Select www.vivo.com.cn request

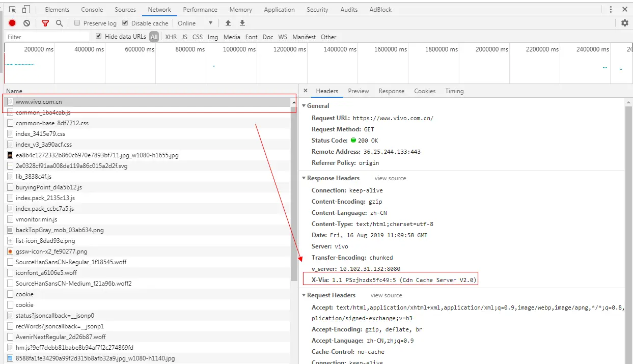pyautogui.click(x=148, y=102)
